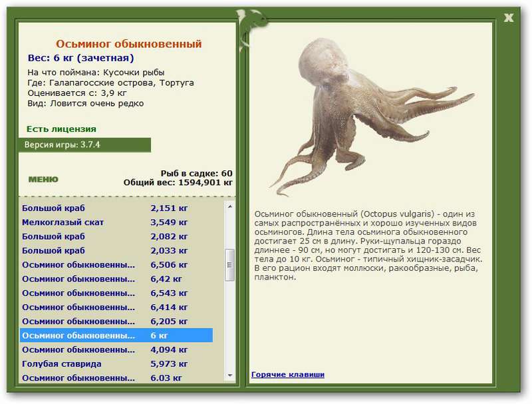Click the Octopus vulgaris description paragraph

tap(368, 246)
